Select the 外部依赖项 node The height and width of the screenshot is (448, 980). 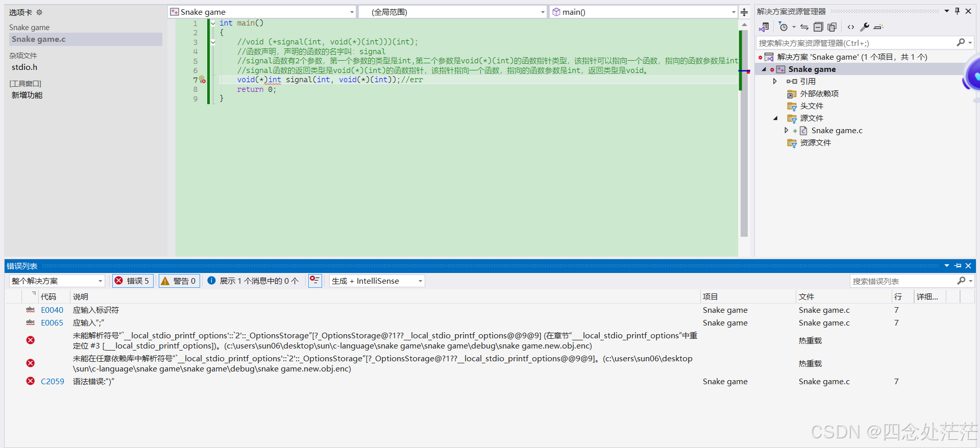(819, 94)
